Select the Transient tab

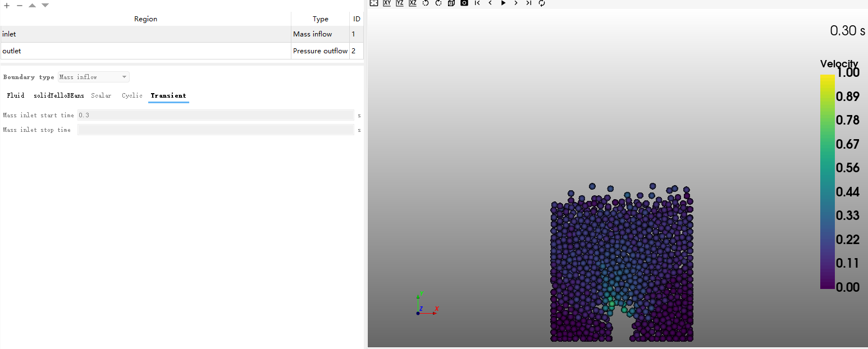pos(168,95)
